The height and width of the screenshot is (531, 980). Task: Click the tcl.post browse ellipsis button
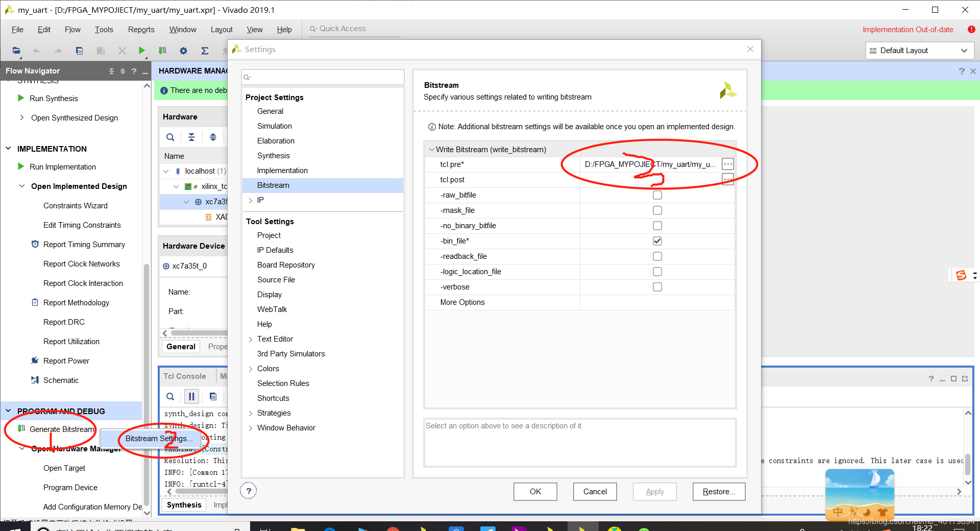(727, 179)
